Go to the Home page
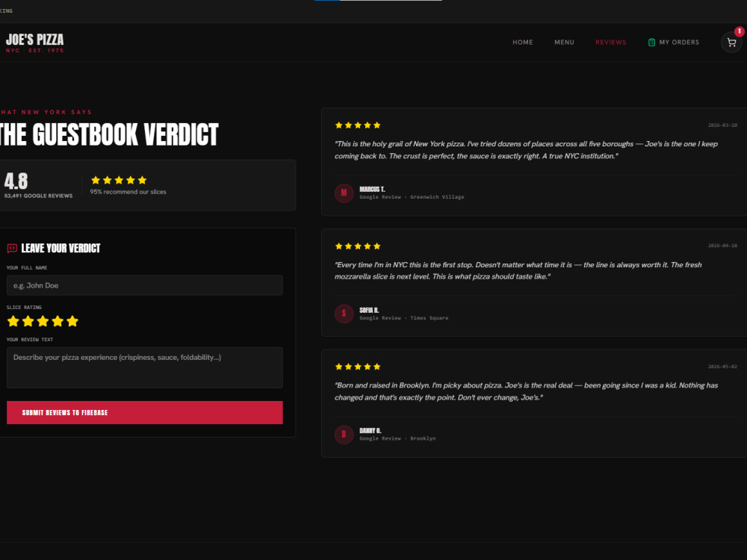This screenshot has width=747, height=560. coord(523,43)
